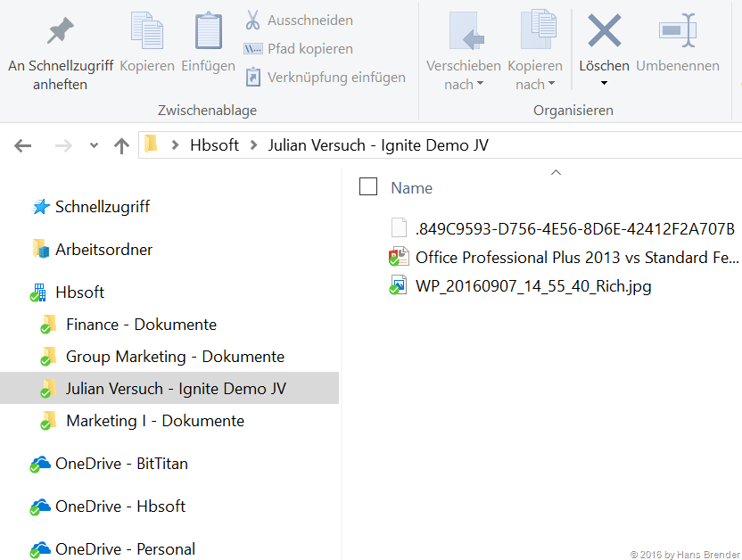This screenshot has height=560, width=742.
Task: Toggle the select-all checkbox beside Name
Action: [x=368, y=186]
